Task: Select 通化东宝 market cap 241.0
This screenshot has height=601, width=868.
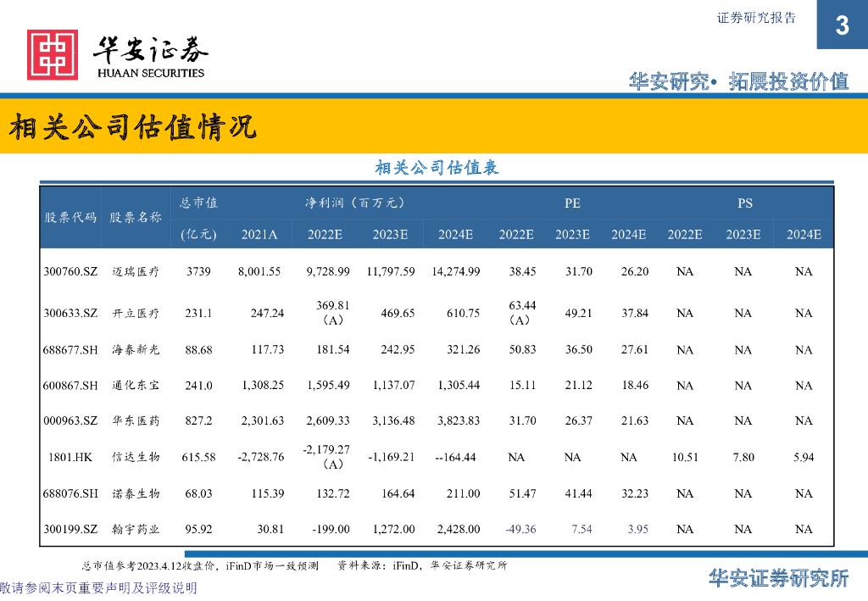Action: tap(198, 385)
